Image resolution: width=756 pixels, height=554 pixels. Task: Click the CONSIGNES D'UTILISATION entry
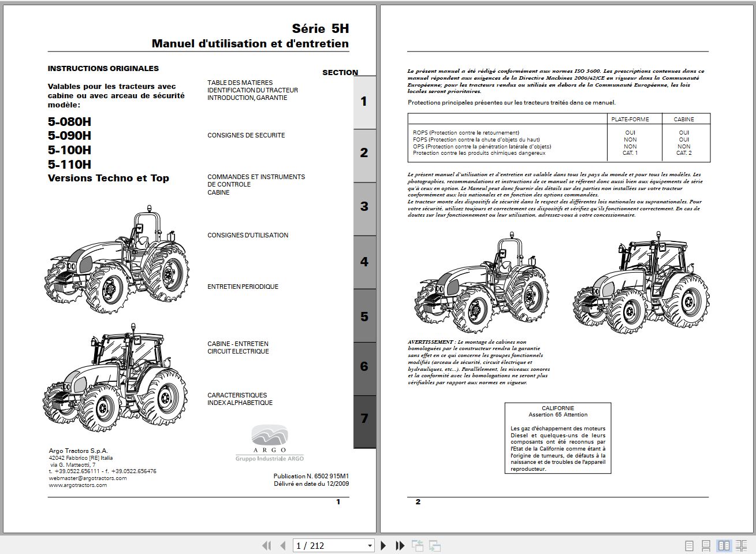click(248, 235)
